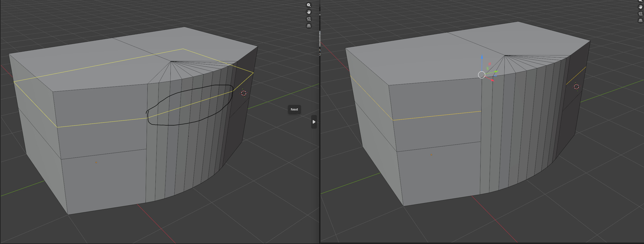This screenshot has width=644, height=244.
Task: Click the Next arrow button between the images
Action: pyautogui.click(x=314, y=122)
